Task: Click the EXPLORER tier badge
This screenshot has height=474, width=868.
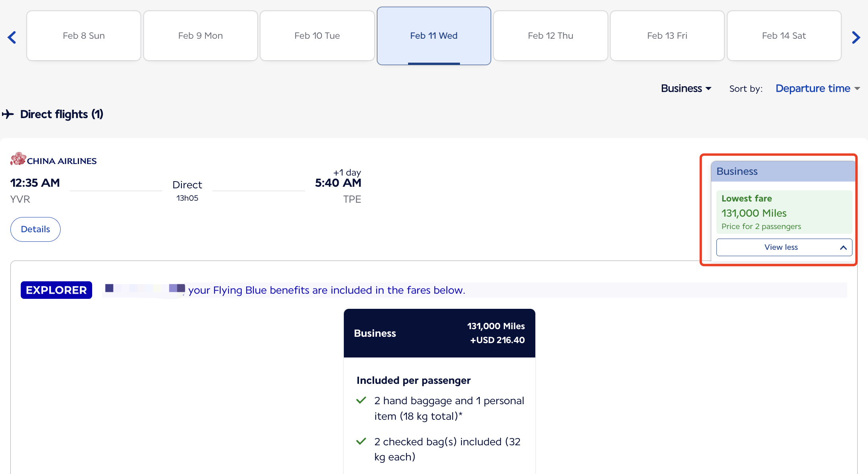Action: coord(56,290)
